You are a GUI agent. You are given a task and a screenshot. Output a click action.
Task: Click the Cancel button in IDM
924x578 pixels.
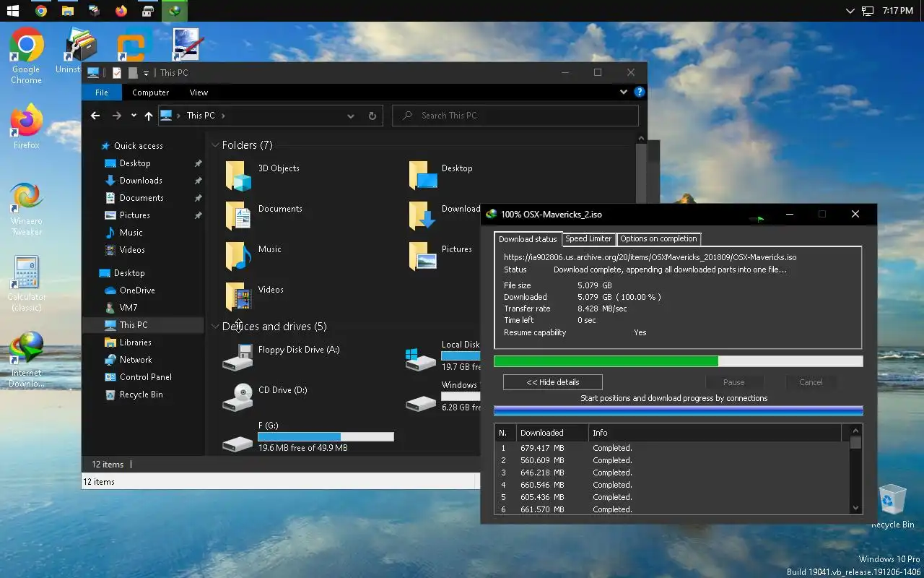click(x=811, y=382)
